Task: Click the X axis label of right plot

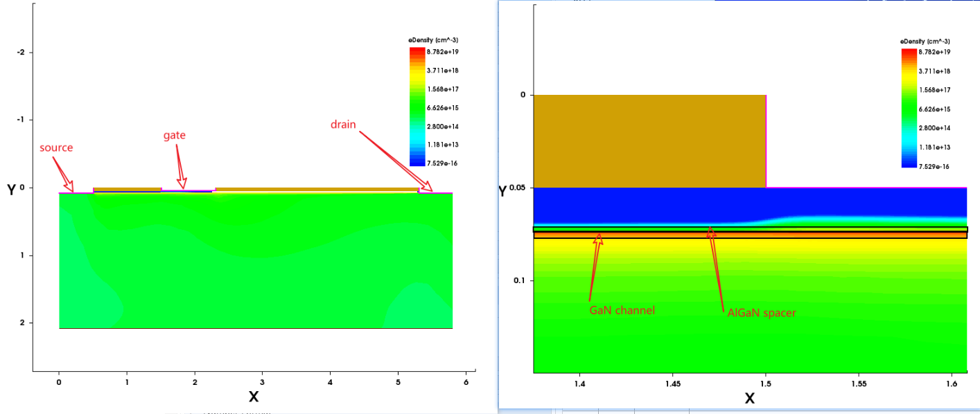Action: click(749, 399)
